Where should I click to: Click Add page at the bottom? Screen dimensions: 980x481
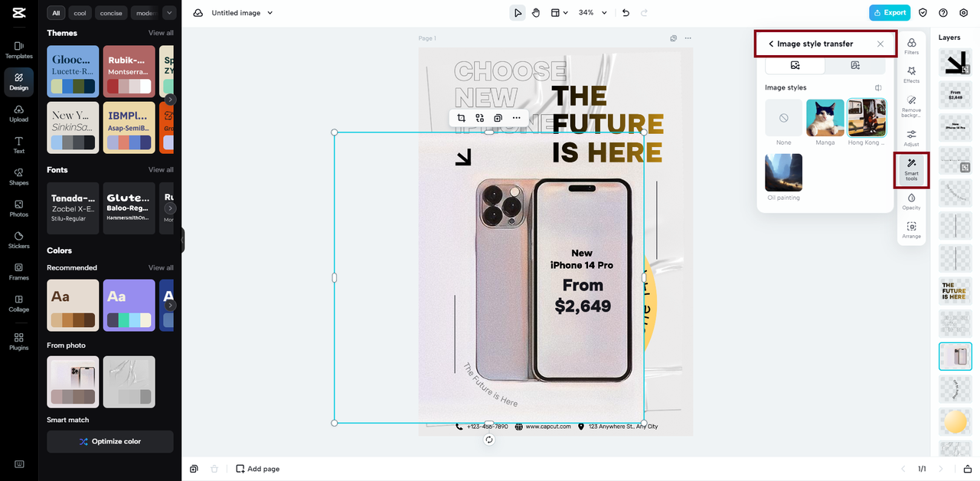click(x=257, y=469)
